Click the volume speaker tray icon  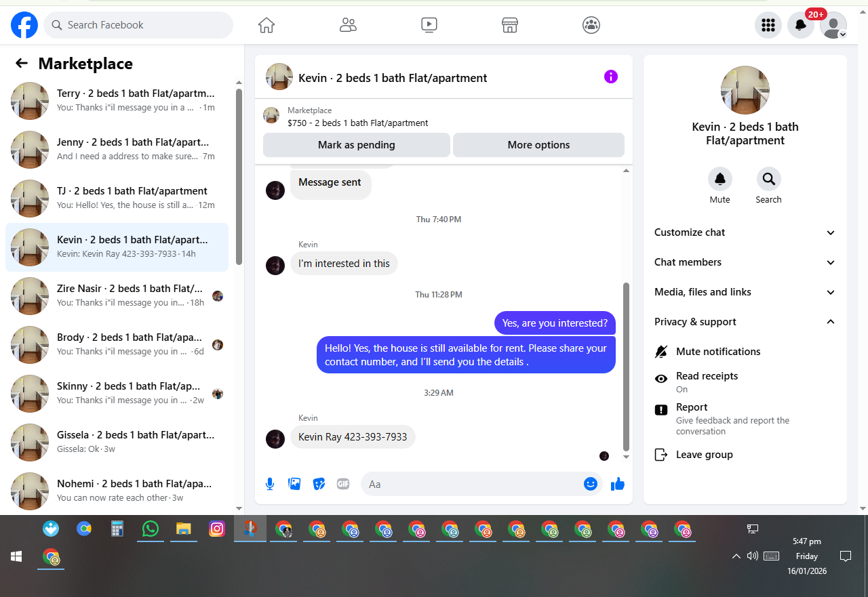pos(752,556)
